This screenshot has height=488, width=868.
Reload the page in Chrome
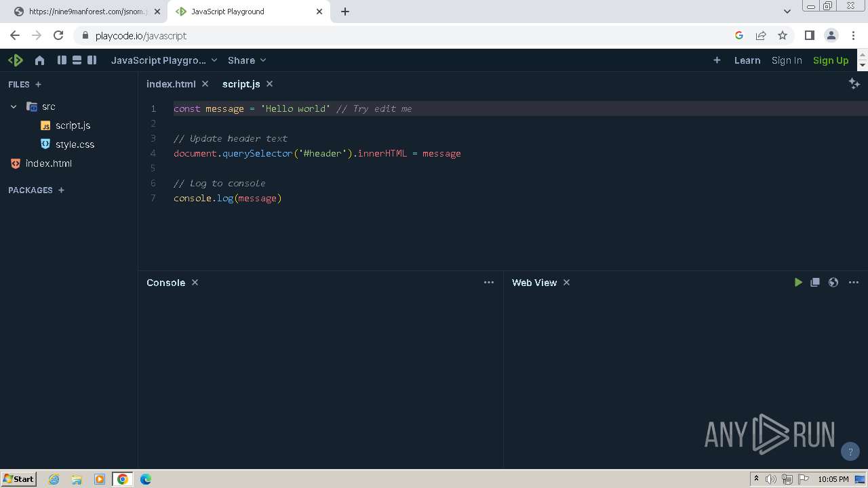pos(58,36)
